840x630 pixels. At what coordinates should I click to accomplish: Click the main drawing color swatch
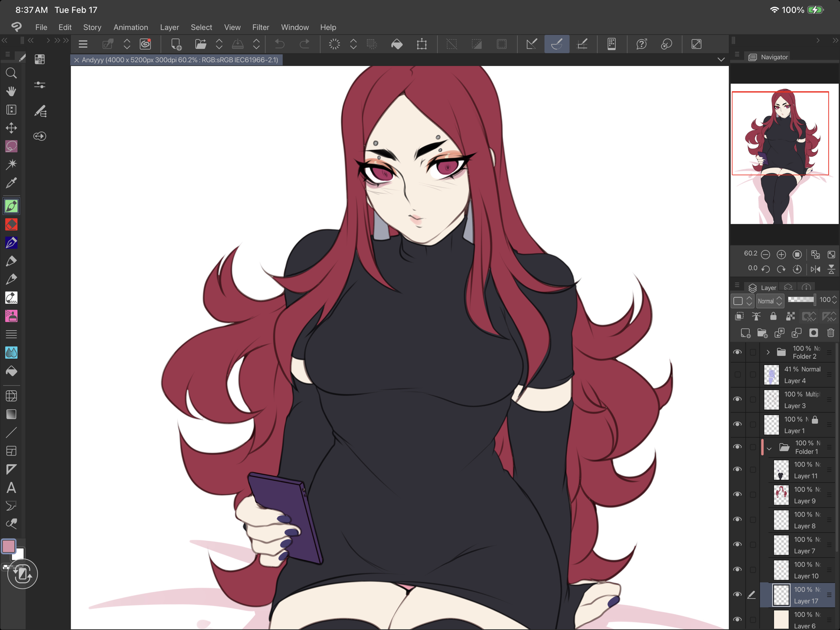point(9,546)
